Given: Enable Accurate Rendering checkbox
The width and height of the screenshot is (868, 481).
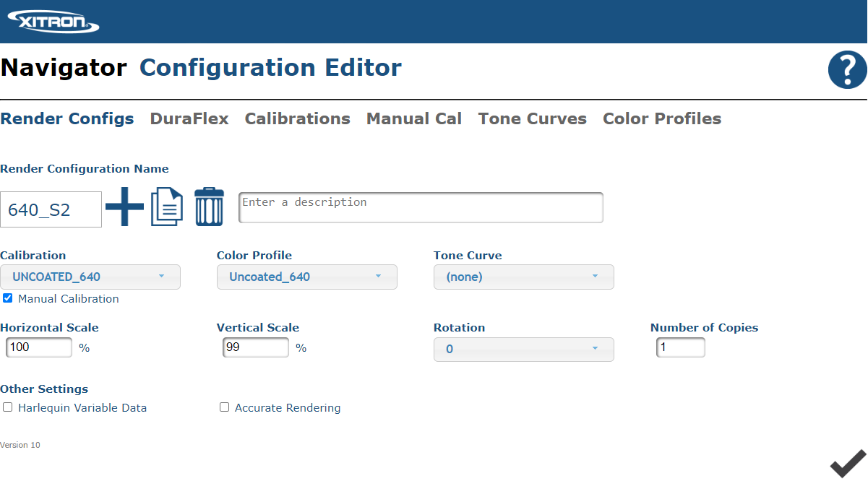Looking at the screenshot, I should (225, 407).
